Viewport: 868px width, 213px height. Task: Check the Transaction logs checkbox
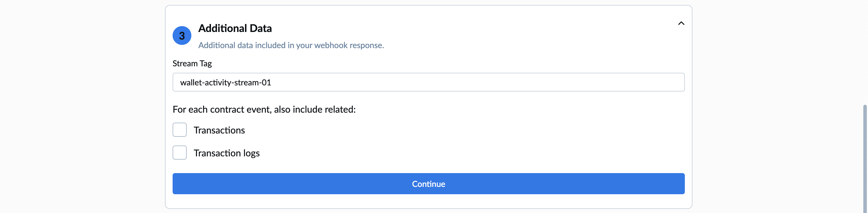click(x=180, y=153)
